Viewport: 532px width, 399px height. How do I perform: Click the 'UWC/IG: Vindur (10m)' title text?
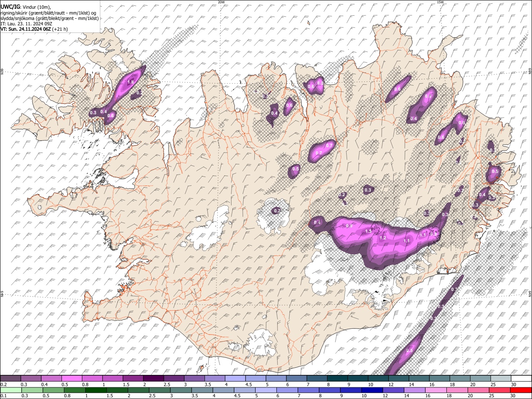[25, 7]
